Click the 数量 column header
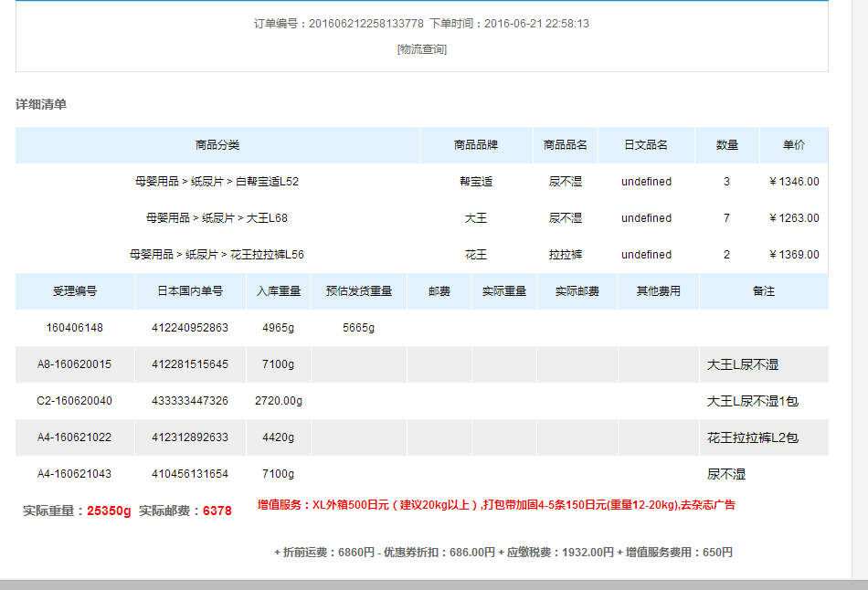Image resolution: width=868 pixels, height=590 pixels. tap(727, 145)
